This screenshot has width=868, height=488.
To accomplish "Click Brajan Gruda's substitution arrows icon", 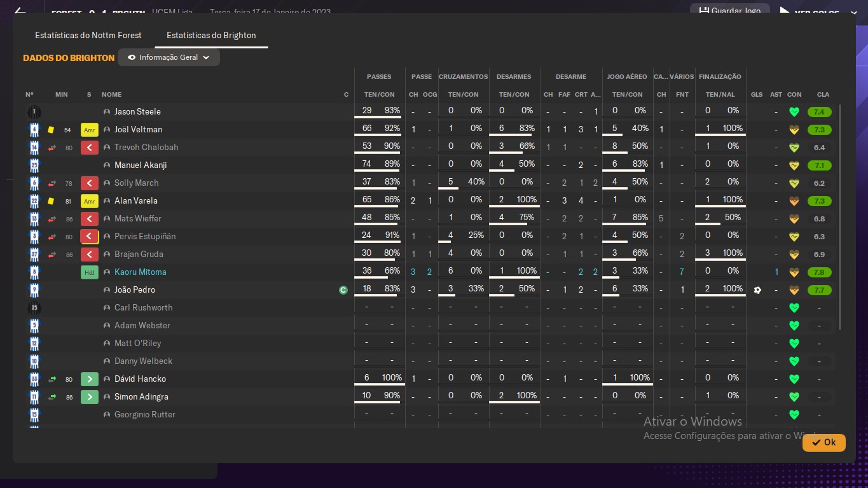I will [52, 254].
